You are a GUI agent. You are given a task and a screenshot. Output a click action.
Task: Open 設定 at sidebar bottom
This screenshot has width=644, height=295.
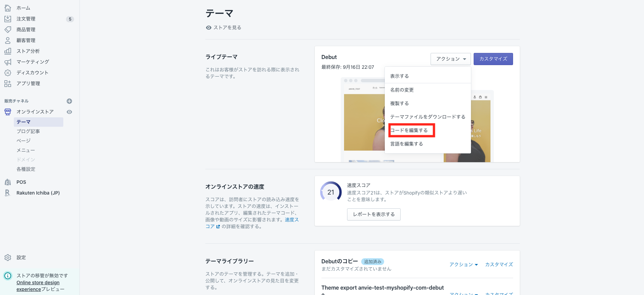click(x=21, y=258)
